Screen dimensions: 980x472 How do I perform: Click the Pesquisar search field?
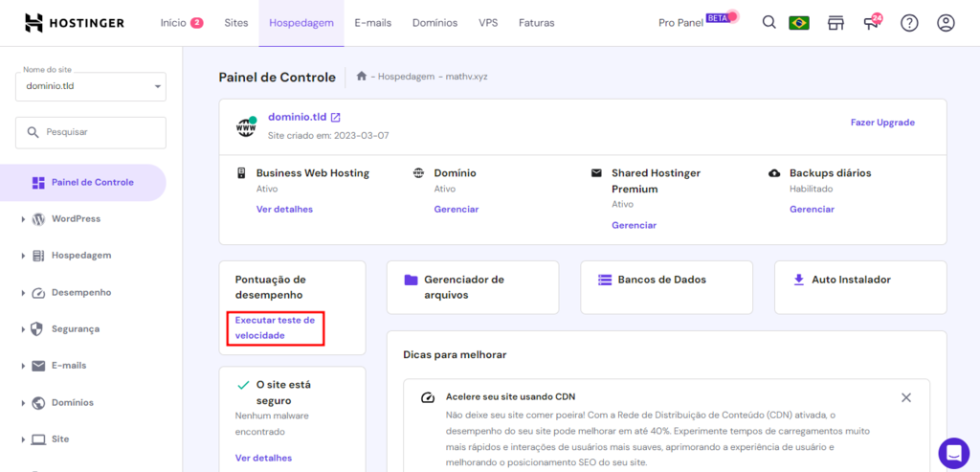[91, 132]
